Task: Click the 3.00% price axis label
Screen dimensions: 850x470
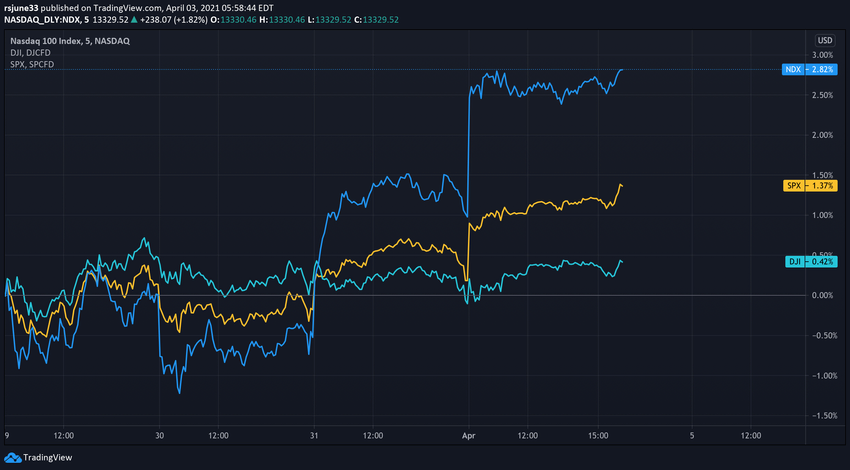Action: [822, 55]
